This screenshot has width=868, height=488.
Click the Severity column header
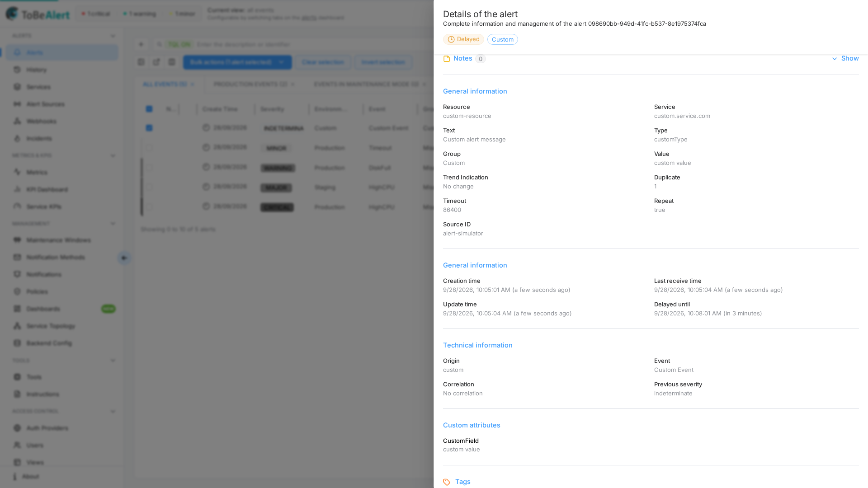[272, 109]
